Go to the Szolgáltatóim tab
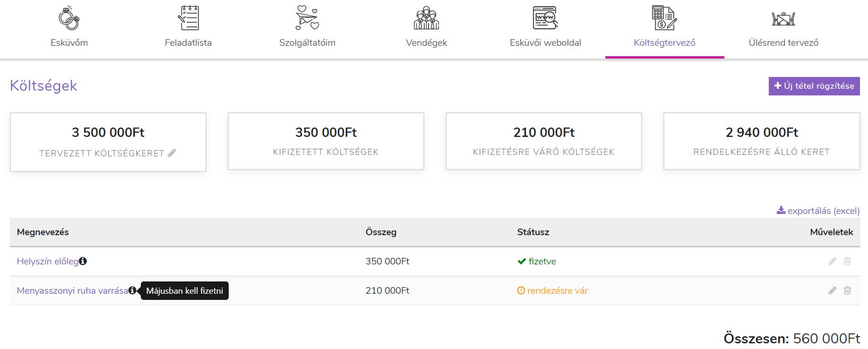 307,29
